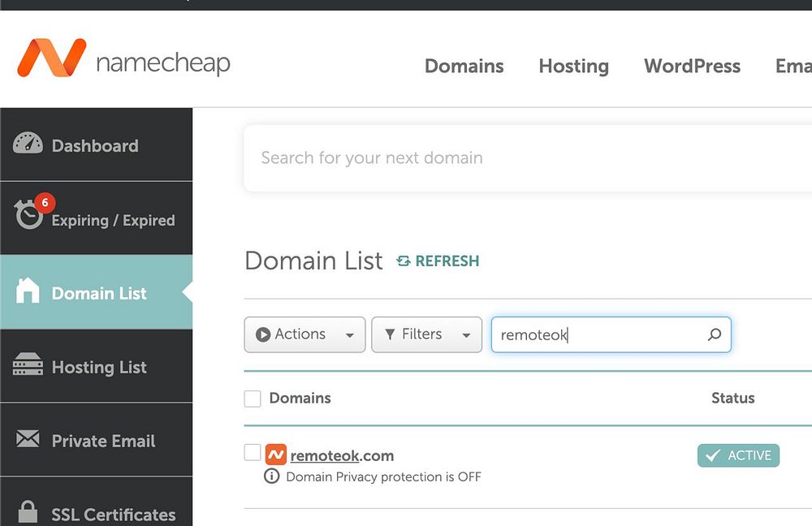812x526 pixels.
Task: Open the Domains top menu
Action: pyautogui.click(x=464, y=66)
